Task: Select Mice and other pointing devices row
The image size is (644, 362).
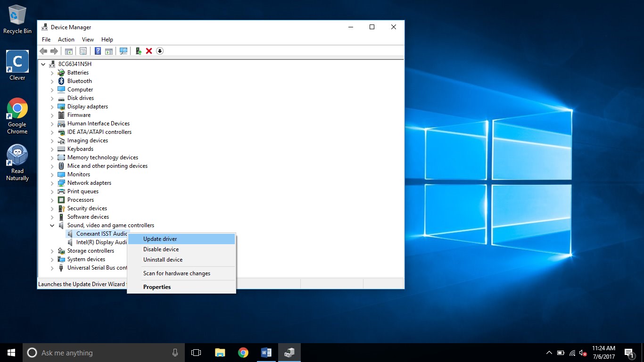Action: [x=107, y=166]
